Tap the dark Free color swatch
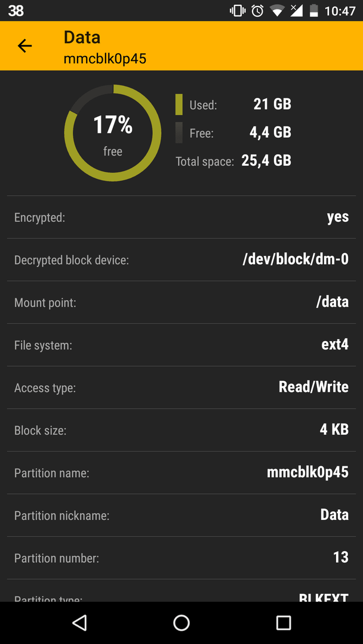Screen dimensions: 363x644 179,132
